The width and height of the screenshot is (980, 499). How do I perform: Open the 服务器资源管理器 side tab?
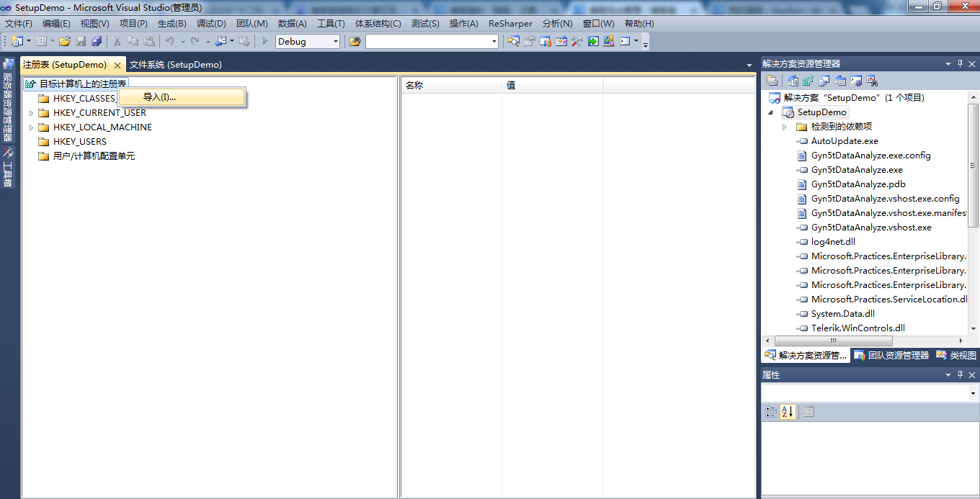[x=7, y=101]
